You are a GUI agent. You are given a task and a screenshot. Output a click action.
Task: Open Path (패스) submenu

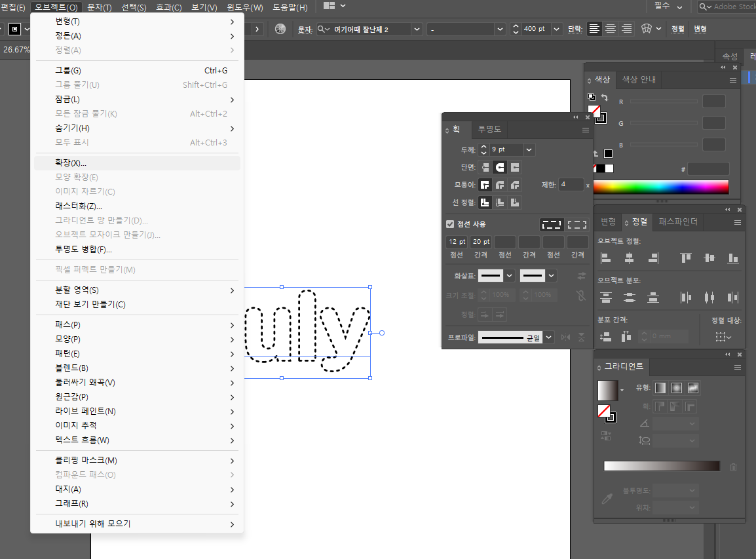[138, 324]
